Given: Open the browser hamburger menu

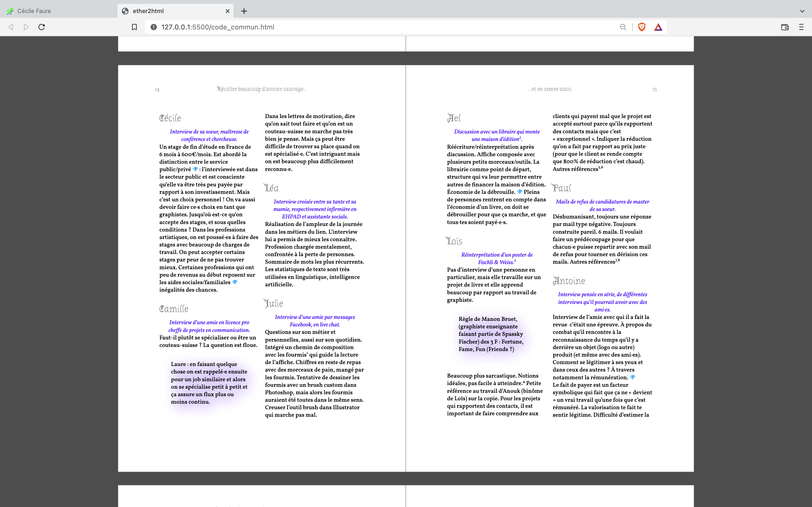Looking at the screenshot, I should (x=801, y=27).
